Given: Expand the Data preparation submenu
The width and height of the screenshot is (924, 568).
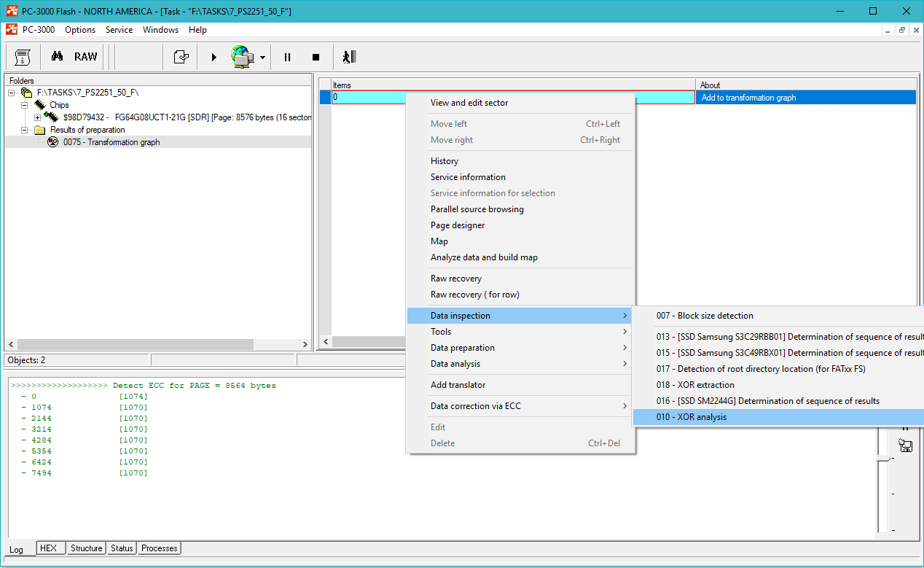Looking at the screenshot, I should (520, 348).
